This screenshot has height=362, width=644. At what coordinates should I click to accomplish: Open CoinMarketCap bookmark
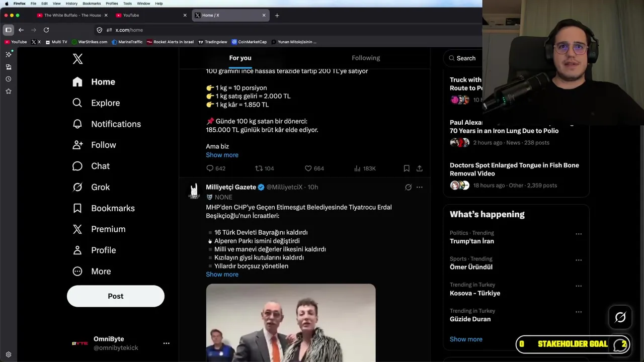tap(249, 42)
